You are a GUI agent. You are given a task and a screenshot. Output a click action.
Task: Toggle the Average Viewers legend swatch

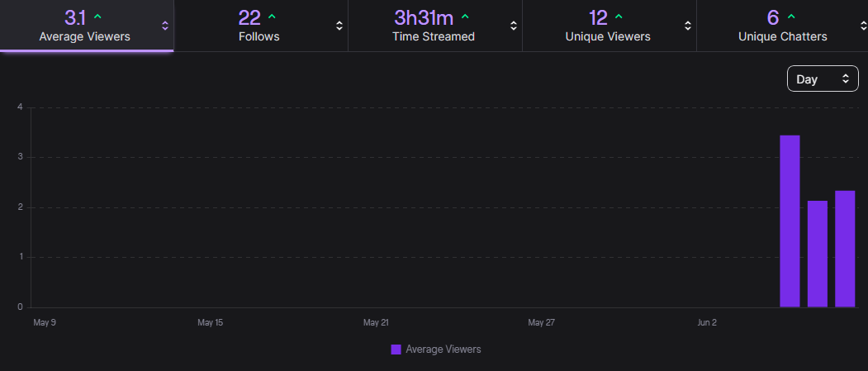click(396, 350)
